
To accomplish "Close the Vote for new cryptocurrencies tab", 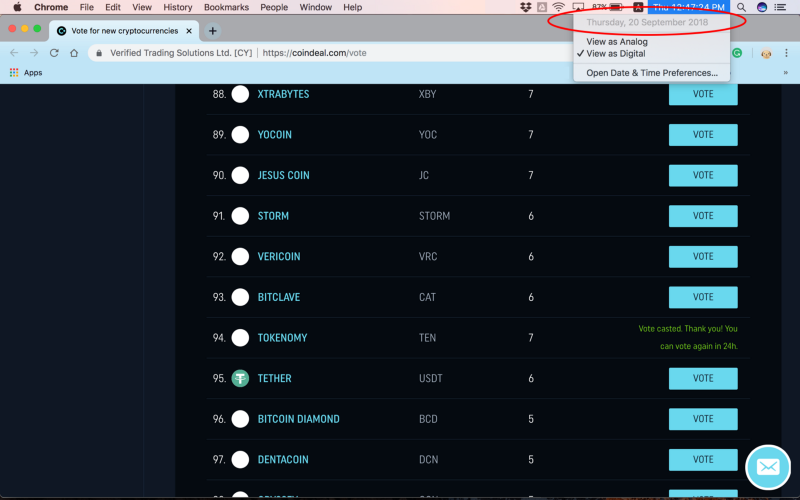I will (x=189, y=31).
